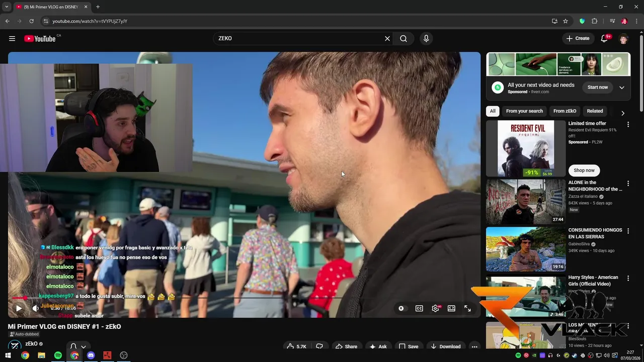Open the notifications bell
The height and width of the screenshot is (362, 644).
605,39
